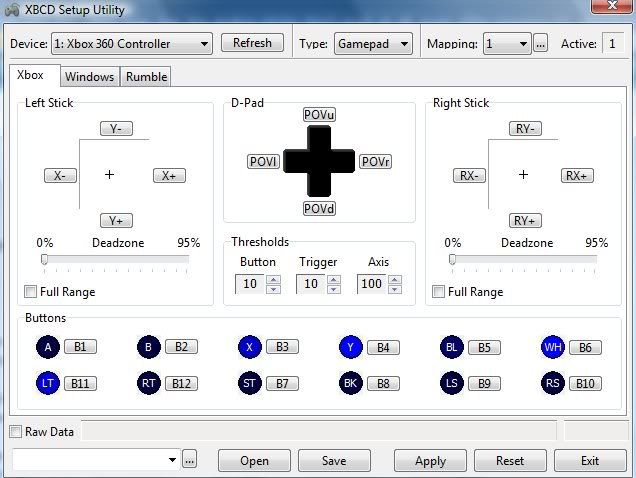Click the black D-Pad cross image
Viewport: 636px width, 478px height.
click(x=319, y=161)
